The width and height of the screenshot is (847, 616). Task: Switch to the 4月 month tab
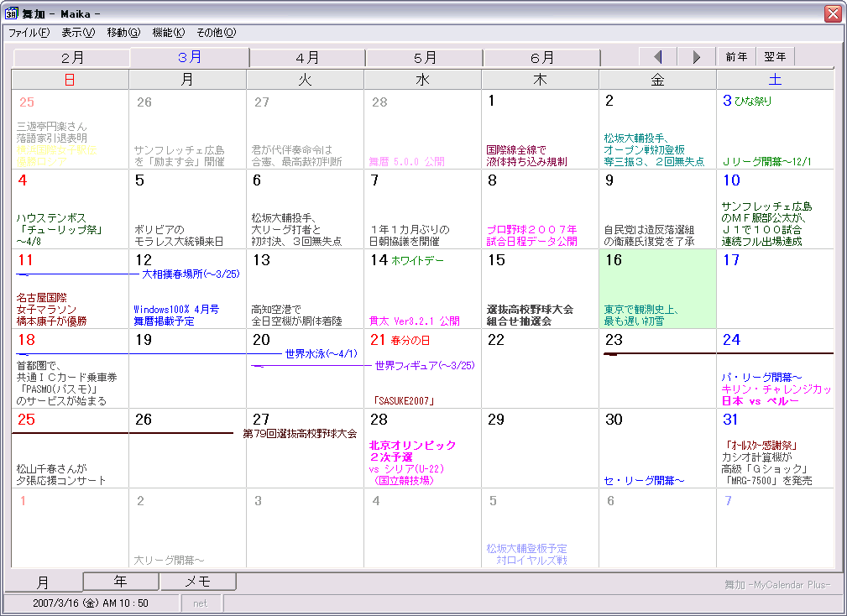pyautogui.click(x=307, y=58)
